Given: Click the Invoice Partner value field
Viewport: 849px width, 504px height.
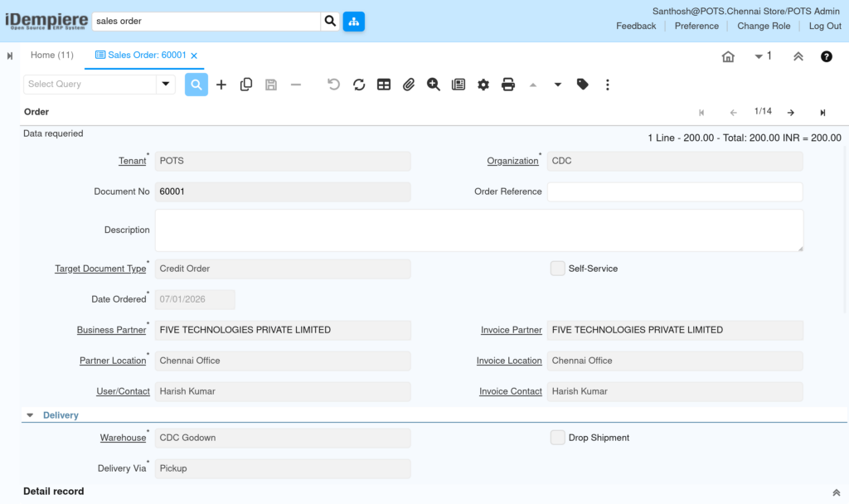Looking at the screenshot, I should click(675, 330).
